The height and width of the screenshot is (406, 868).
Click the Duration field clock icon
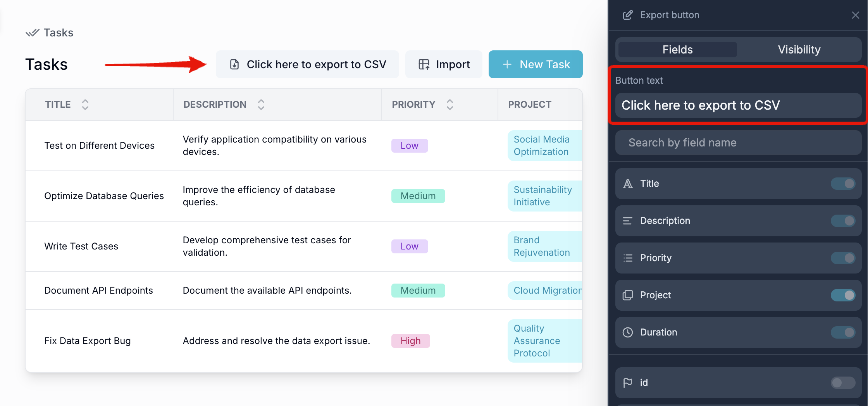(628, 332)
